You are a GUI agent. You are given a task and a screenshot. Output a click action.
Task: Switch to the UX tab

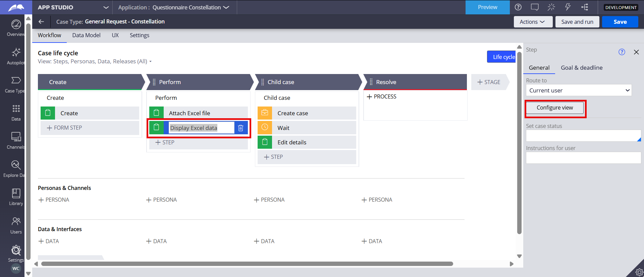115,35
